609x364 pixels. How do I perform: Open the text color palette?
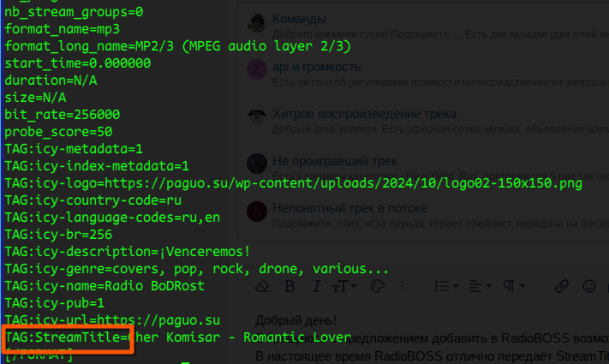377,285
